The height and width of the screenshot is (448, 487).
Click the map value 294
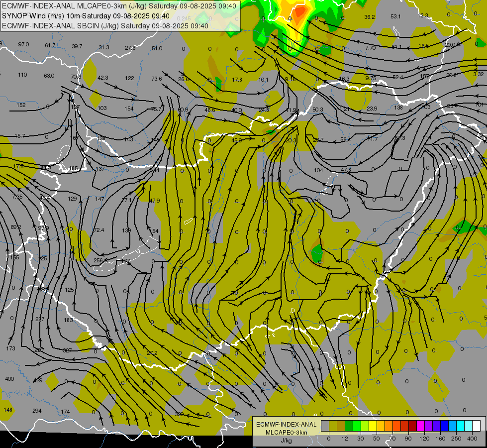(37, 411)
